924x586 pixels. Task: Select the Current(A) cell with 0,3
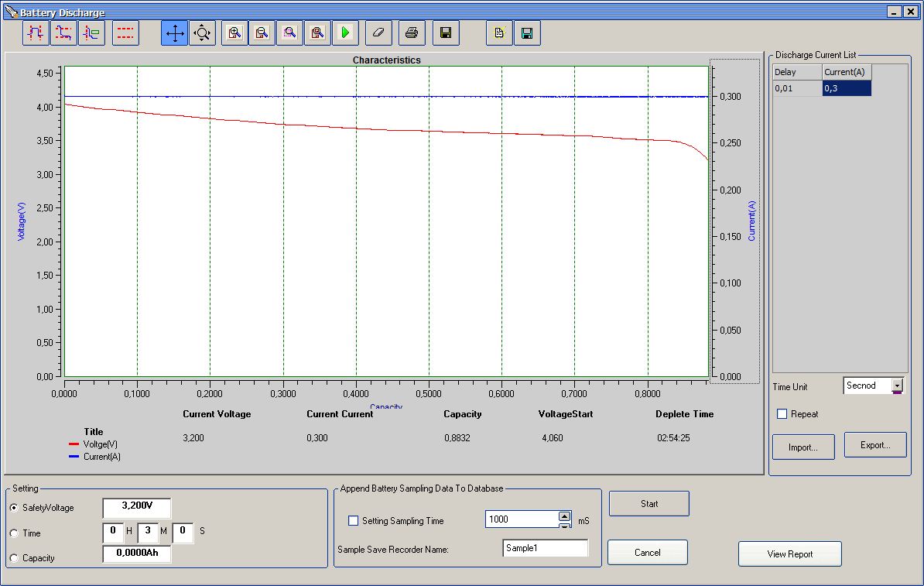coord(846,88)
